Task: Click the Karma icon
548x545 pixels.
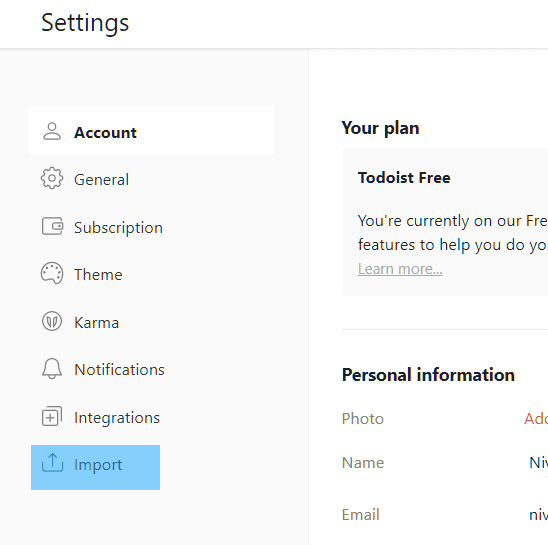Action: tap(52, 321)
